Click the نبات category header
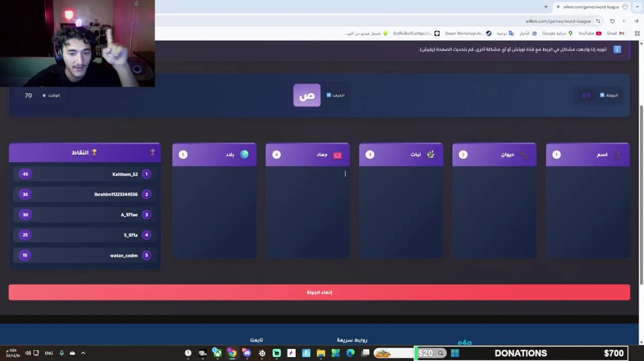 pyautogui.click(x=401, y=154)
